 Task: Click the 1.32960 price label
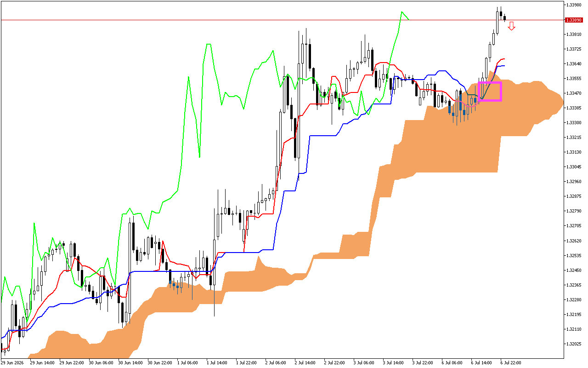point(574,182)
